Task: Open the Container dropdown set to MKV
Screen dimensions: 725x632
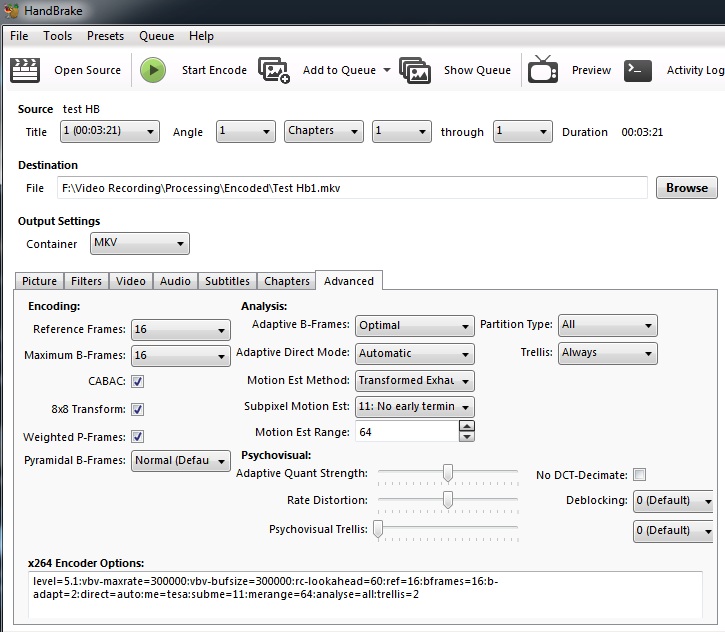Action: point(140,243)
